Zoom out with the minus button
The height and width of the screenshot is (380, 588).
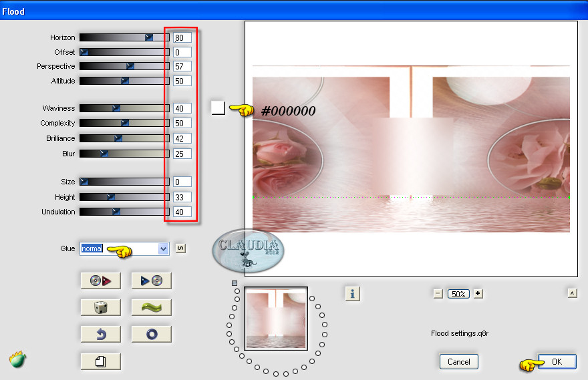click(x=438, y=293)
